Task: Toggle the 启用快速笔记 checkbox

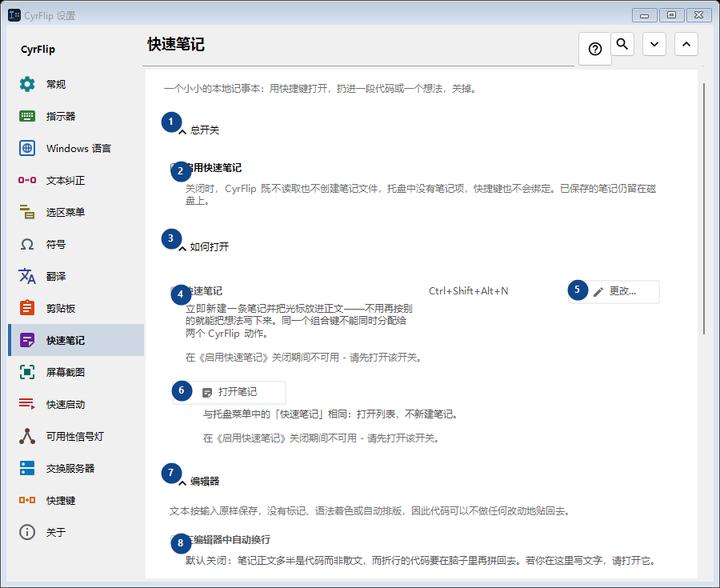Action: coord(174,167)
